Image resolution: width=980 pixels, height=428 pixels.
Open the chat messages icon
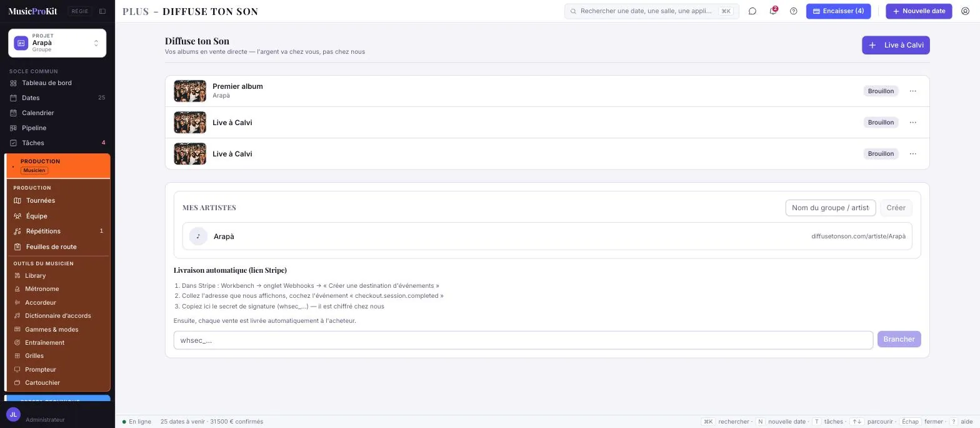752,11
